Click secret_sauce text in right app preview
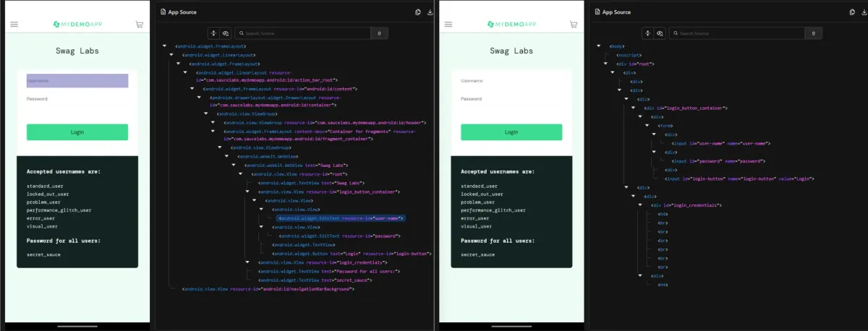868x331 pixels. tap(478, 255)
